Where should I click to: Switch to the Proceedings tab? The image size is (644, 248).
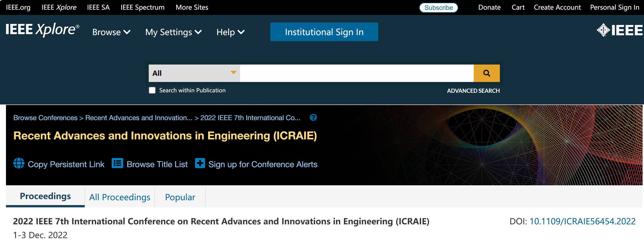45,196
